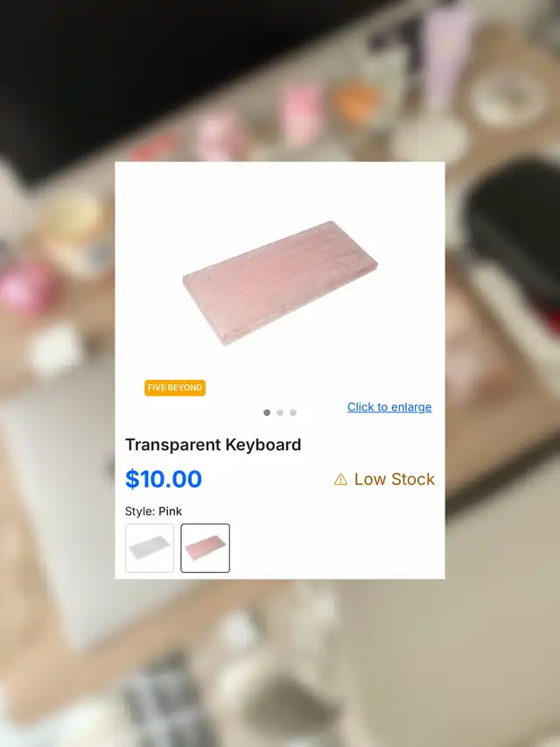
Task: Select the pink keyboard style swatch
Action: click(x=206, y=548)
